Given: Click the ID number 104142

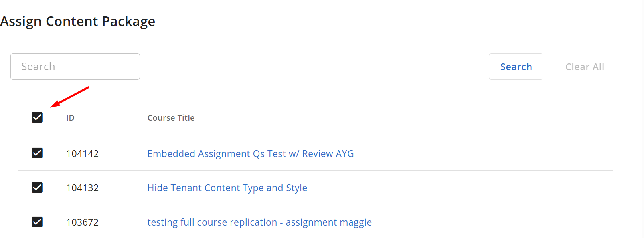Looking at the screenshot, I should coord(82,154).
